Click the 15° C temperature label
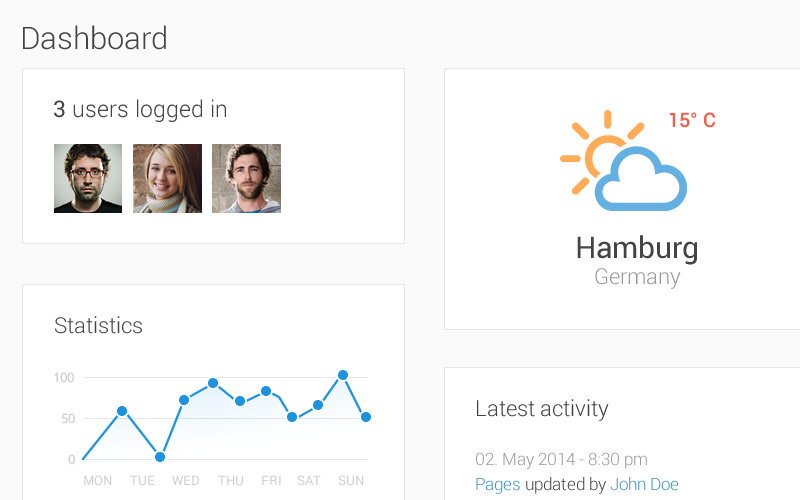Image resolution: width=800 pixels, height=500 pixels. point(692,120)
